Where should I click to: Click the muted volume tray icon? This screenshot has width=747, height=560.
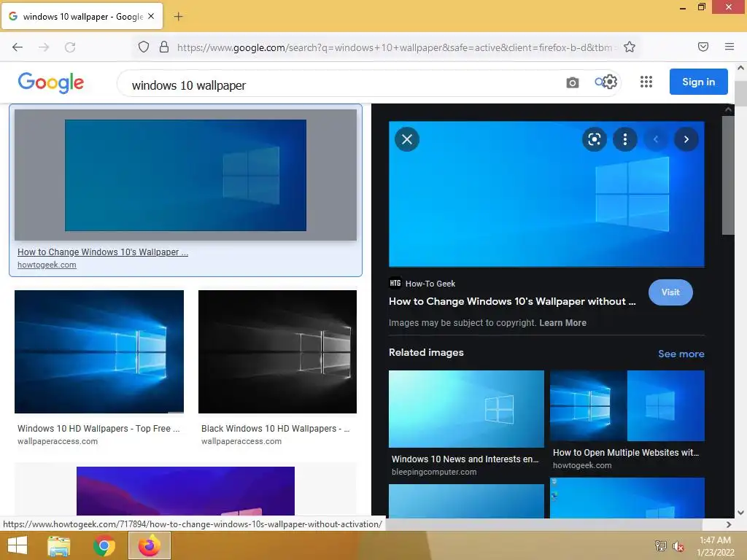tap(678, 546)
